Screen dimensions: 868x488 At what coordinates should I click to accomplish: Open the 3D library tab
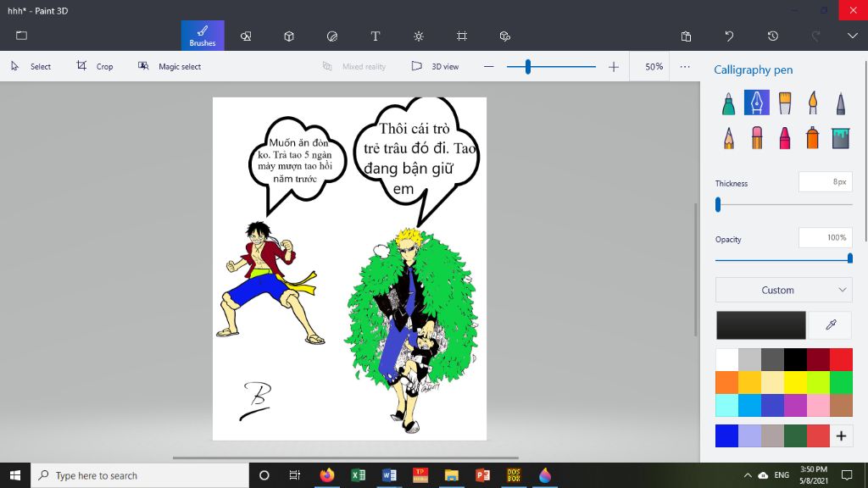coord(505,36)
